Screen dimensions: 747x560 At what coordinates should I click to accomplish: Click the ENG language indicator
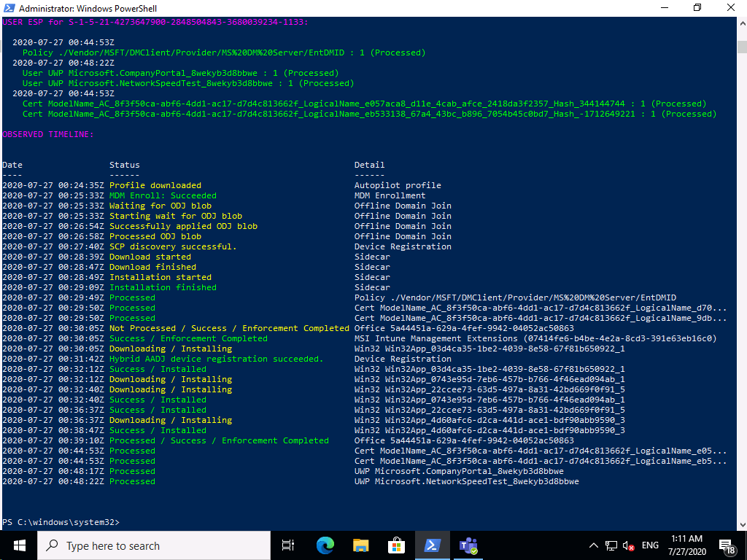pyautogui.click(x=650, y=545)
